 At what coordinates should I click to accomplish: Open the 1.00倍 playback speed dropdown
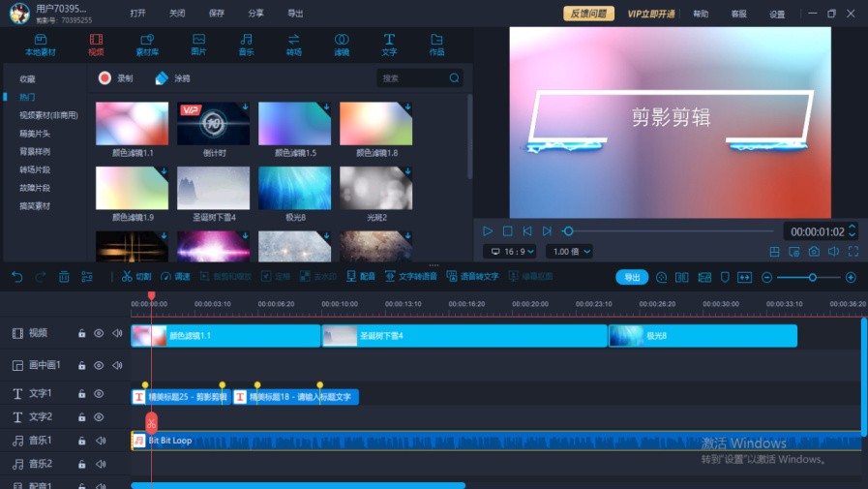click(569, 252)
